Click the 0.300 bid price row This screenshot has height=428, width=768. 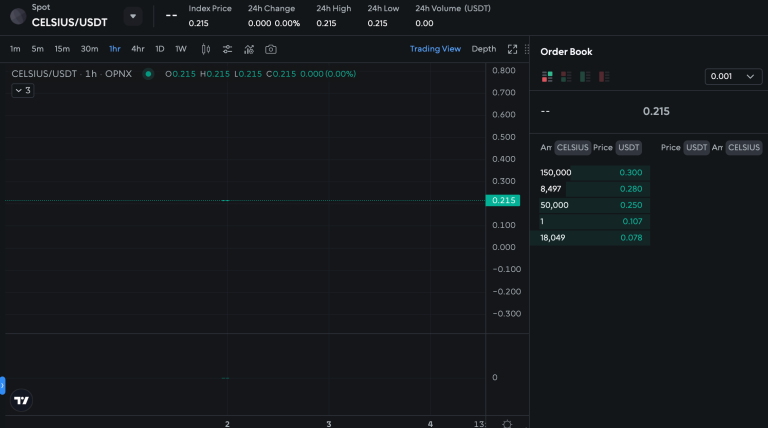[x=591, y=172]
